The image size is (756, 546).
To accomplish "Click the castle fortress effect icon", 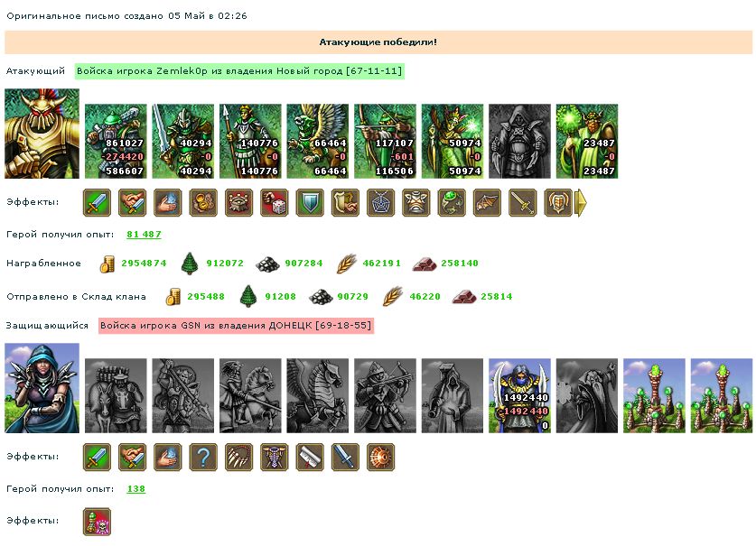I will pyautogui.click(x=238, y=202).
